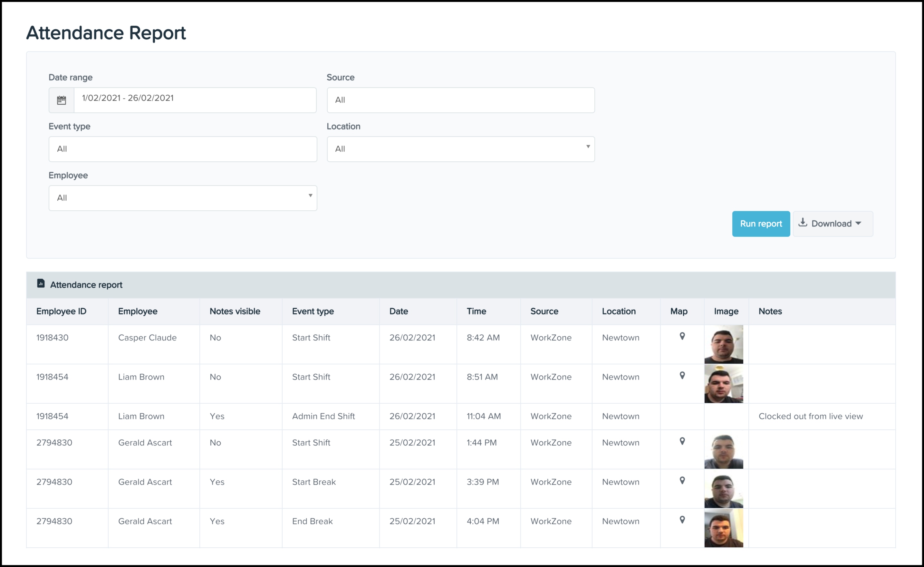Viewport: 924px width, 567px height.
Task: View Casper Claude's clock-in photo
Action: tap(723, 345)
